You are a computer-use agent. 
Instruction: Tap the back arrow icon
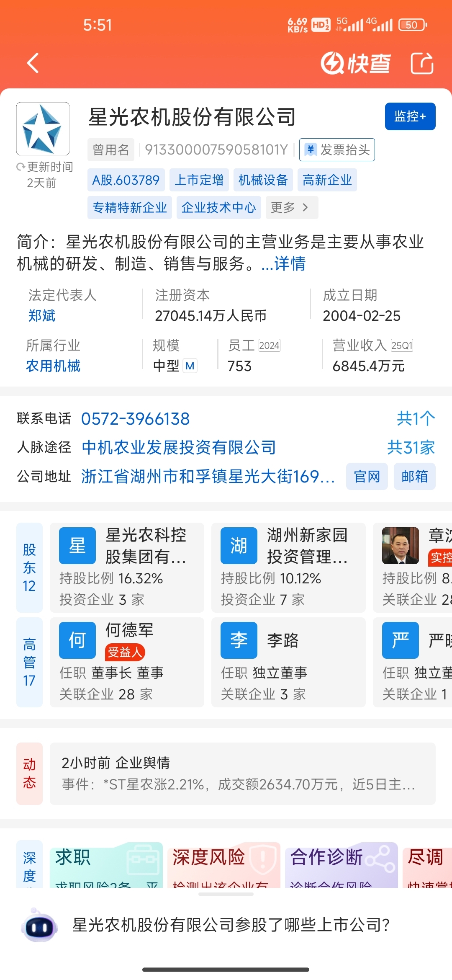pos(33,63)
